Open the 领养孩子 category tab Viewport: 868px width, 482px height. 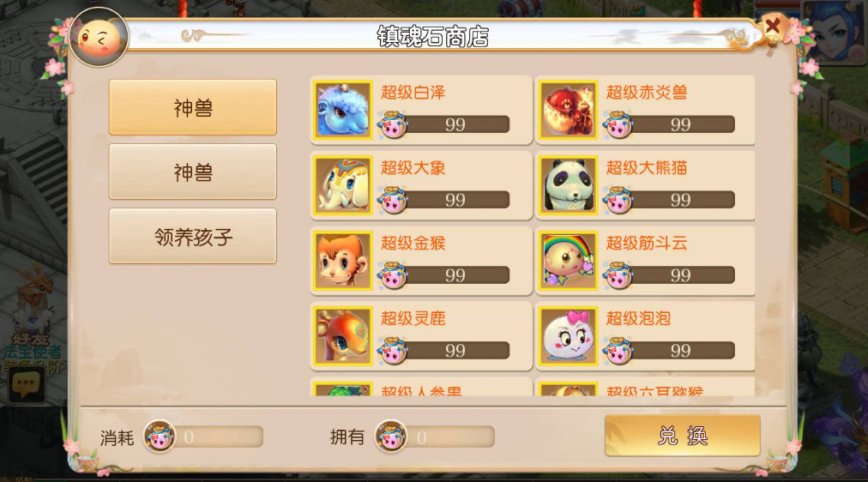193,237
